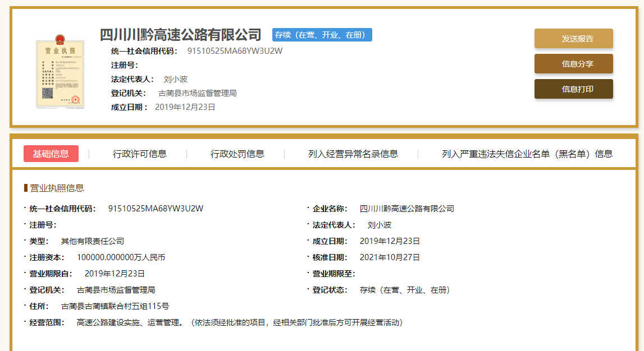Open the 行政处罚信息 tab
The height and width of the screenshot is (351, 644).
(237, 154)
